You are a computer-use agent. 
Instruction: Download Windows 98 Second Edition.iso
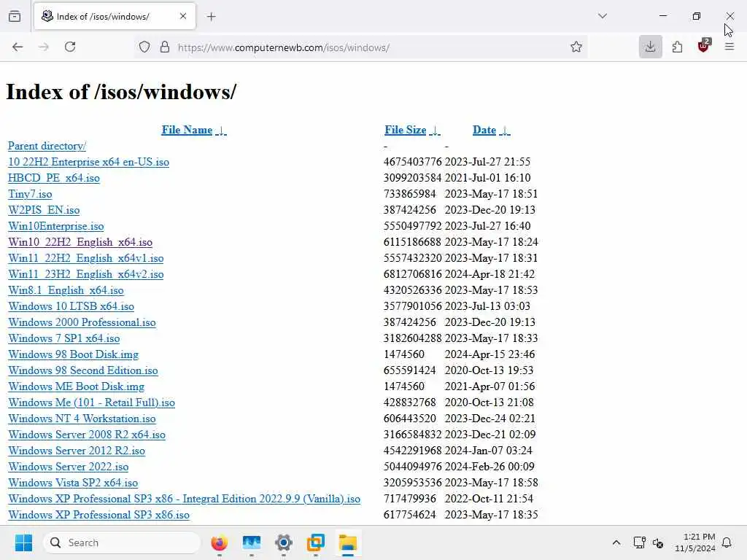tap(83, 370)
